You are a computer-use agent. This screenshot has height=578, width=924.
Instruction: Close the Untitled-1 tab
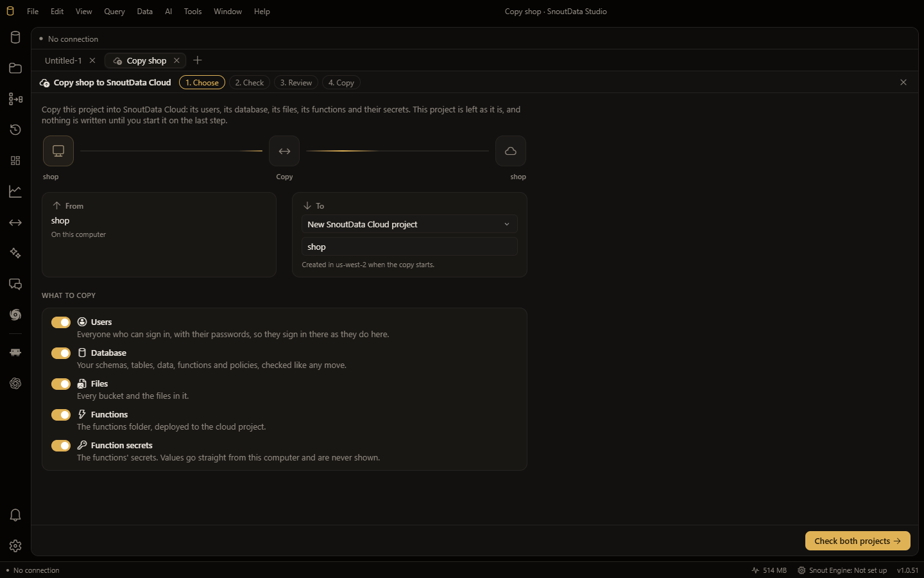[x=92, y=60]
